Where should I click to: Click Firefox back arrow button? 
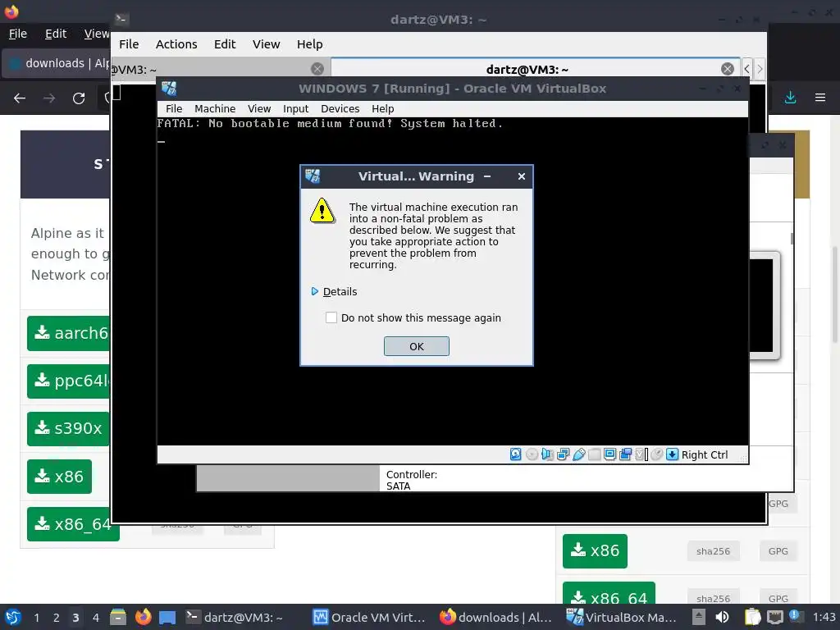20,98
